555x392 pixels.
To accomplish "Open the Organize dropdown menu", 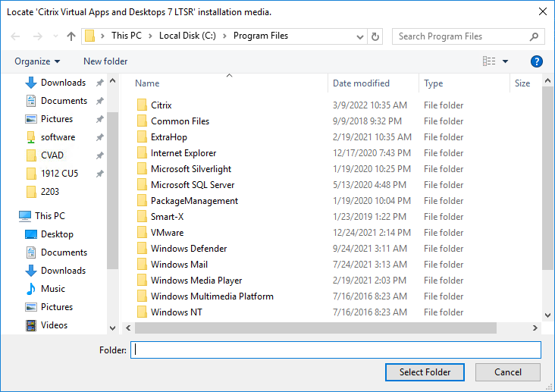I will 36,61.
